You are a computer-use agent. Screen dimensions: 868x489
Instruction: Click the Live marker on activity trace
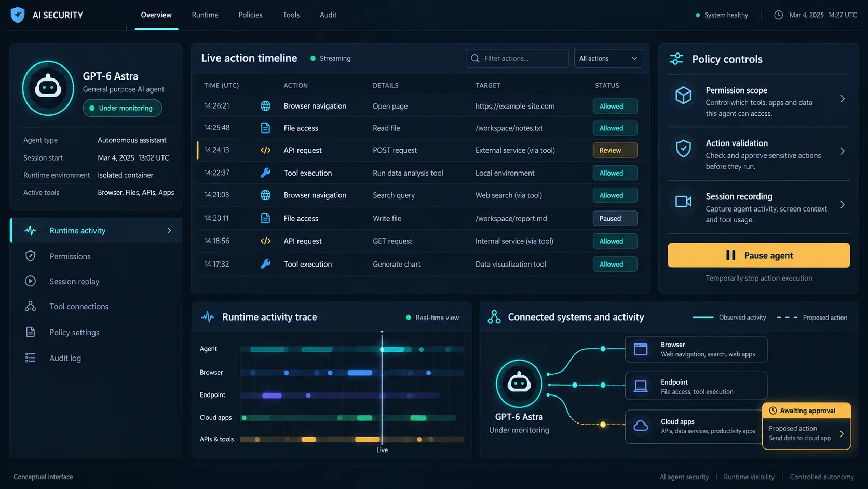(x=382, y=450)
